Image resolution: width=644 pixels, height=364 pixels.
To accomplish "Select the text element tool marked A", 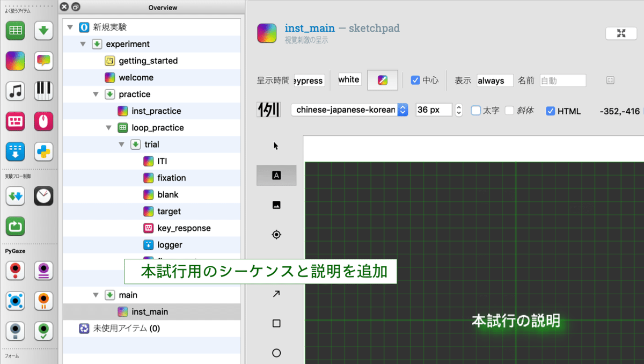I will [276, 176].
